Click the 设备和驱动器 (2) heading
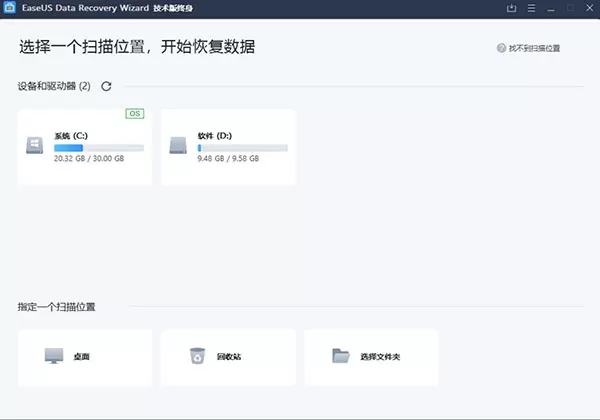Screen dimensions: 600x420 (x=54, y=86)
